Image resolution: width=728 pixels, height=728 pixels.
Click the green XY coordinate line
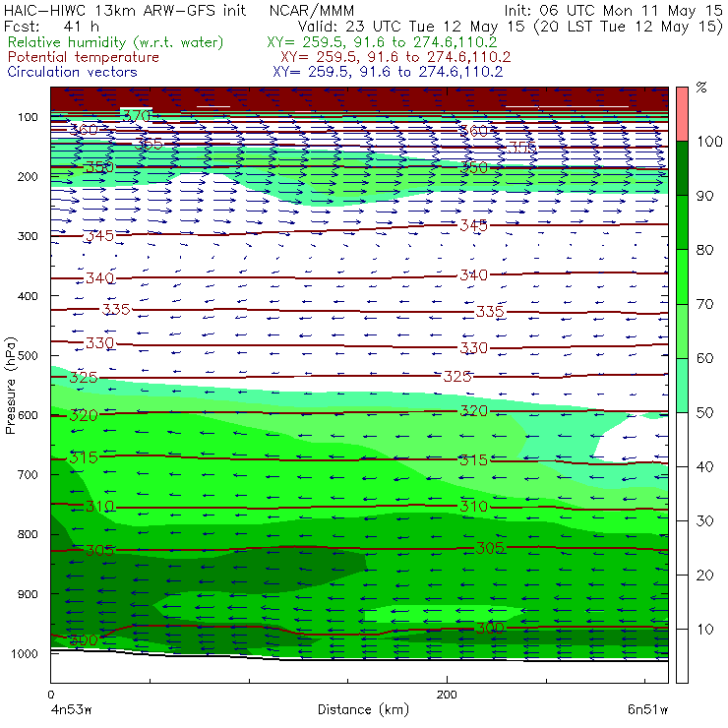(x=382, y=42)
